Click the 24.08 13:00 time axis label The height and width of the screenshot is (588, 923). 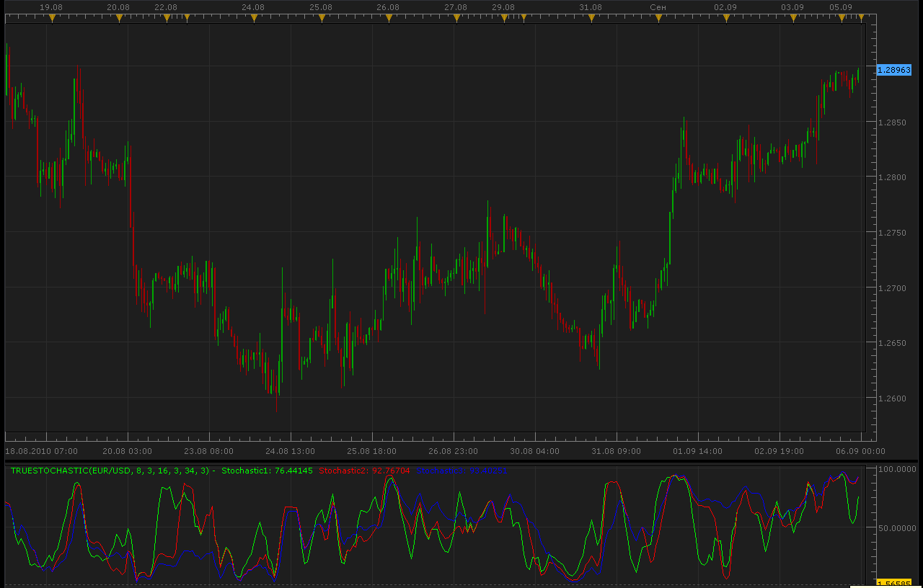tap(290, 451)
